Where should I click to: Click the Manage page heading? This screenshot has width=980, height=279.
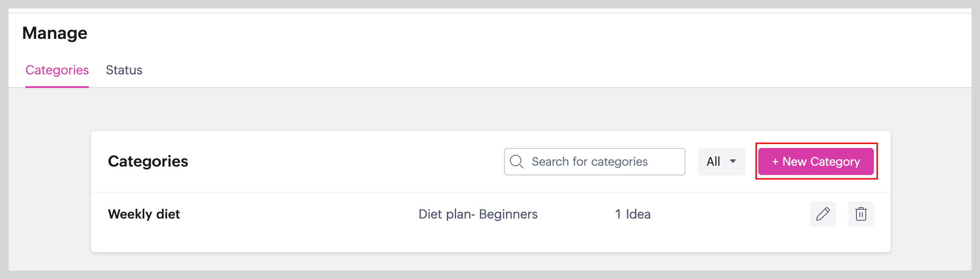tap(55, 33)
